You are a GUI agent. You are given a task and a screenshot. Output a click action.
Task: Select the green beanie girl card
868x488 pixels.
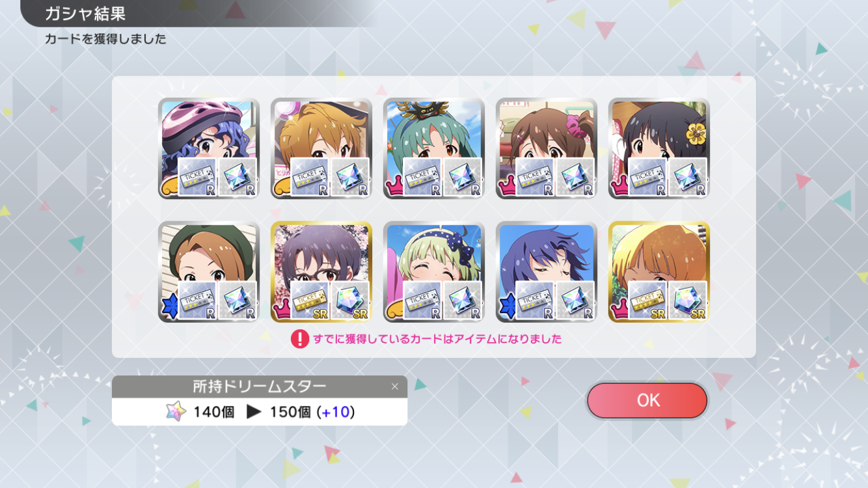[x=208, y=272]
